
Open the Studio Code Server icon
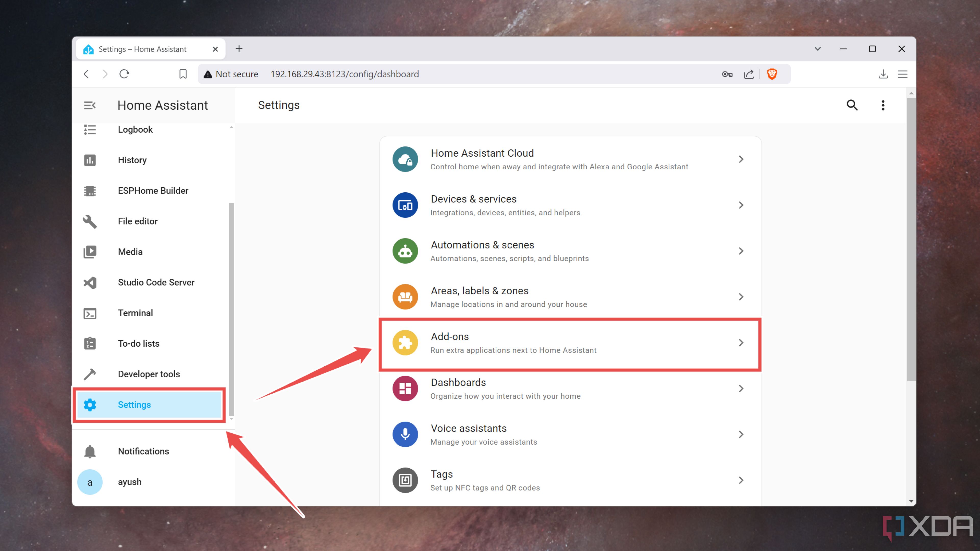90,283
